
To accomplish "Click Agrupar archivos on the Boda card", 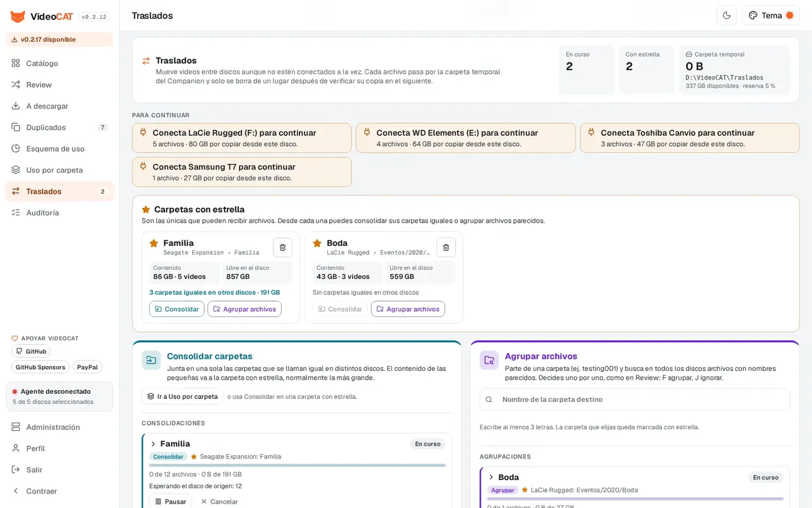I will click(x=408, y=309).
